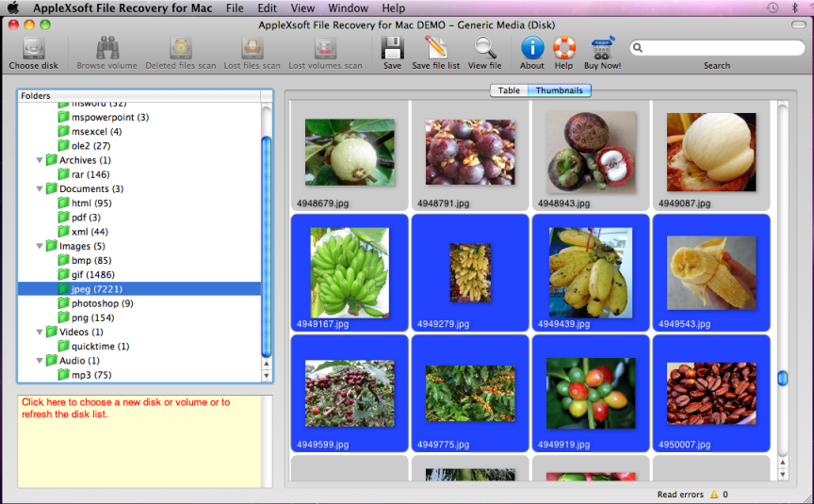Click the mp3 folder icon

click(x=63, y=374)
